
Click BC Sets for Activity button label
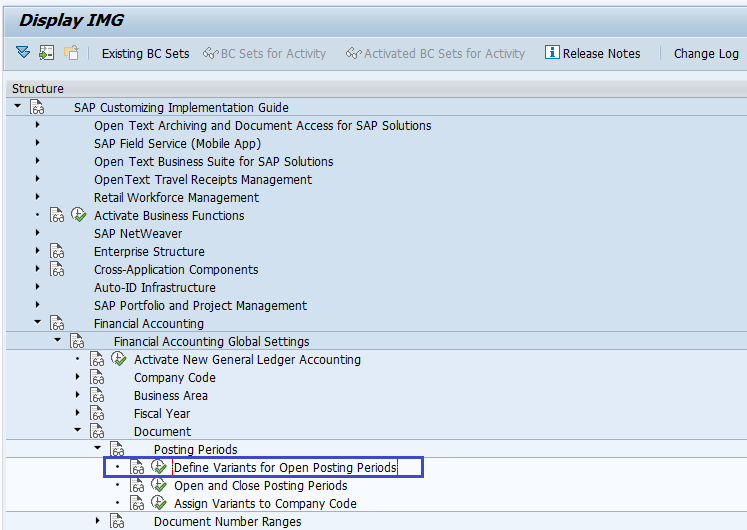(273, 54)
